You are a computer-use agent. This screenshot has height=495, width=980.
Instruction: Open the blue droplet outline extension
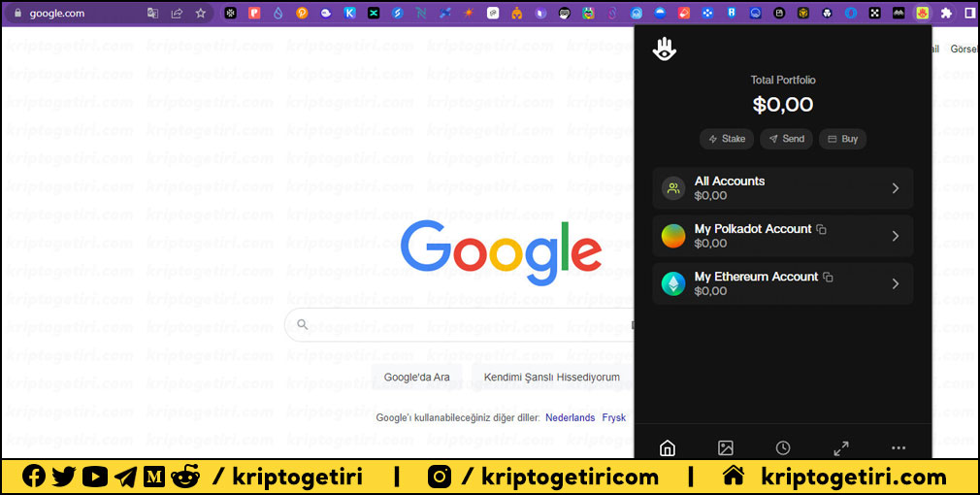pos(278,13)
